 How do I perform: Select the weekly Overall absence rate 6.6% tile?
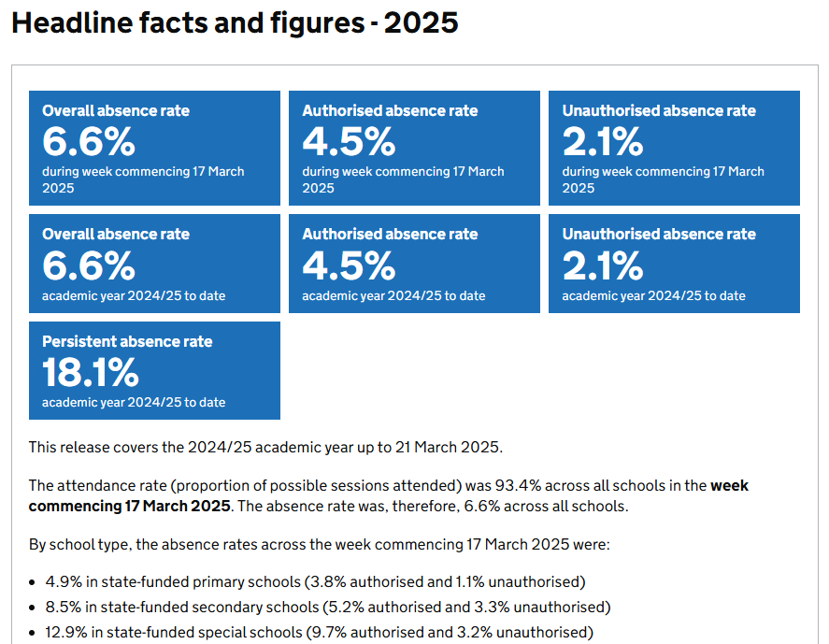click(154, 148)
